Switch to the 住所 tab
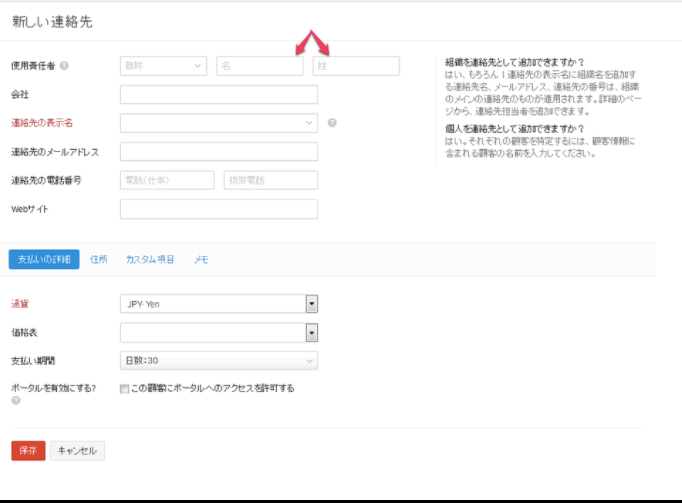The width and height of the screenshot is (682, 503). (x=98, y=260)
